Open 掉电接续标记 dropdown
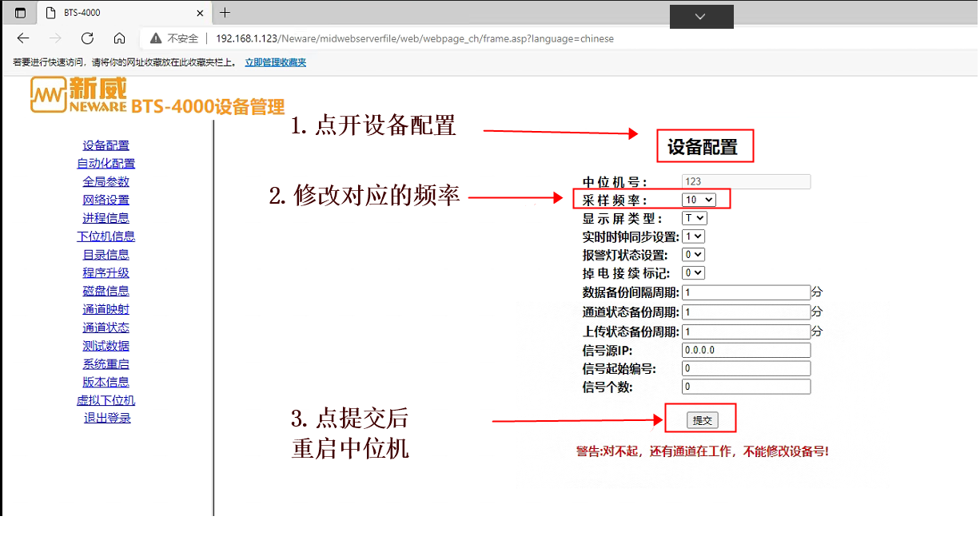 pyautogui.click(x=693, y=273)
